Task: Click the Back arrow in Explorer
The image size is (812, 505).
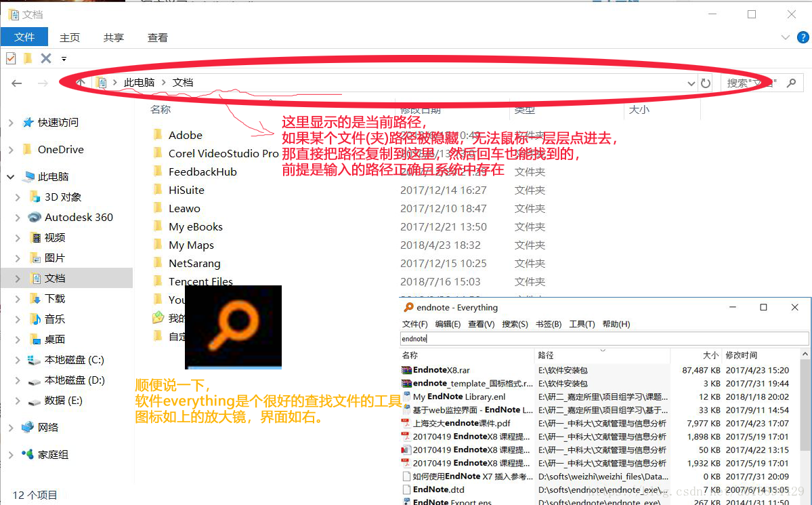Action: coord(16,83)
